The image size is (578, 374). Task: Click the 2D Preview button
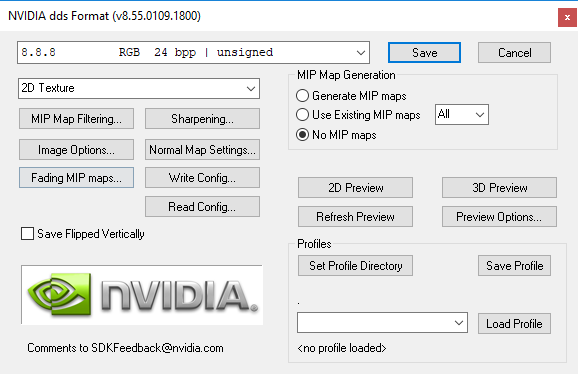click(x=355, y=188)
